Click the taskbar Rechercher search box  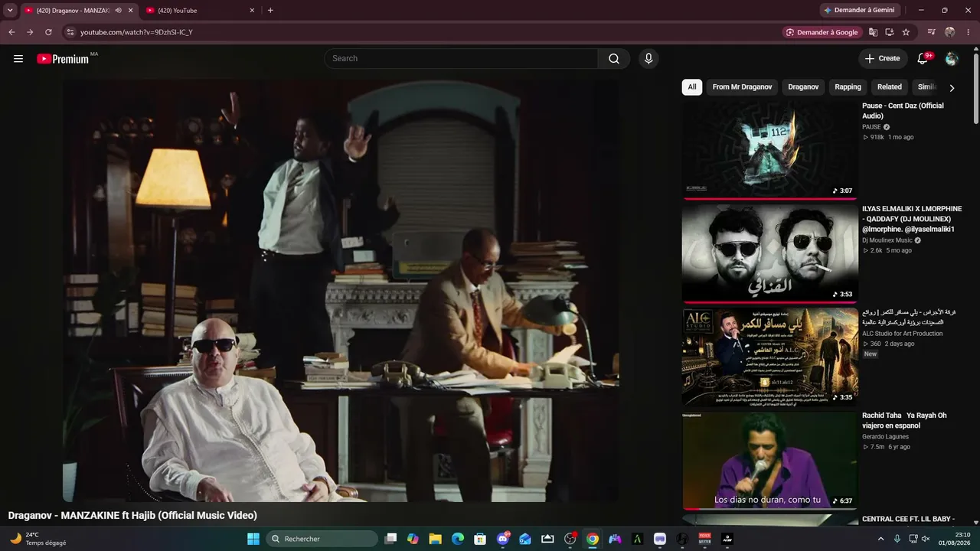(x=322, y=539)
